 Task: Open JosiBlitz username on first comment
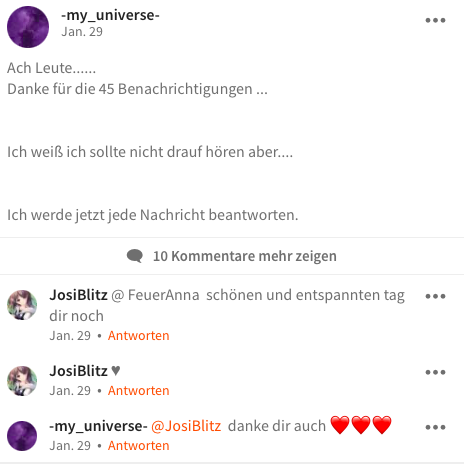coord(78,295)
